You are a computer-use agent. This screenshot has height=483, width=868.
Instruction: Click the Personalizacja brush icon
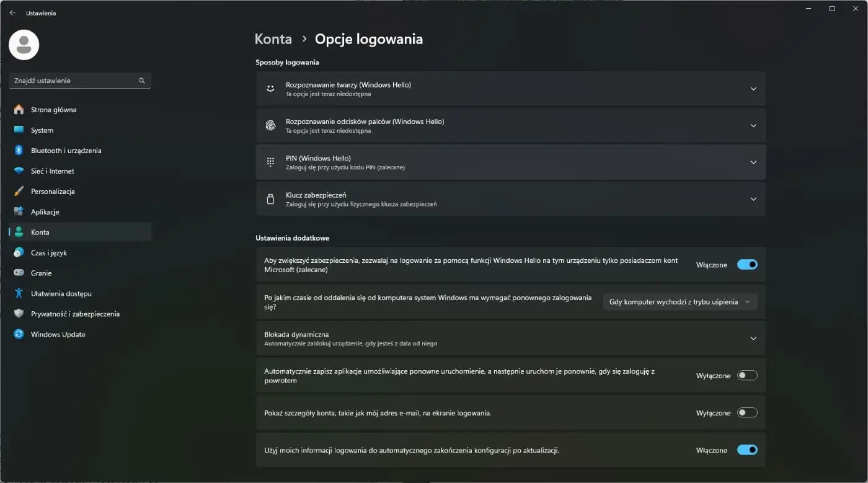(19, 192)
